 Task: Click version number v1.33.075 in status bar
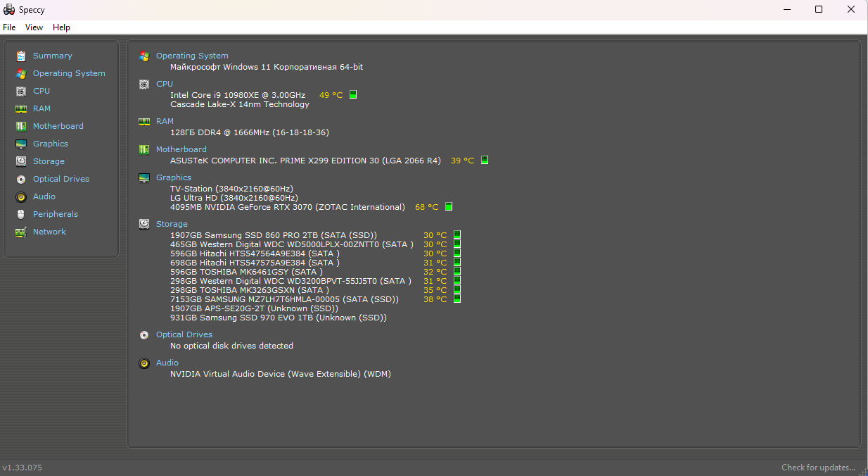pos(23,468)
